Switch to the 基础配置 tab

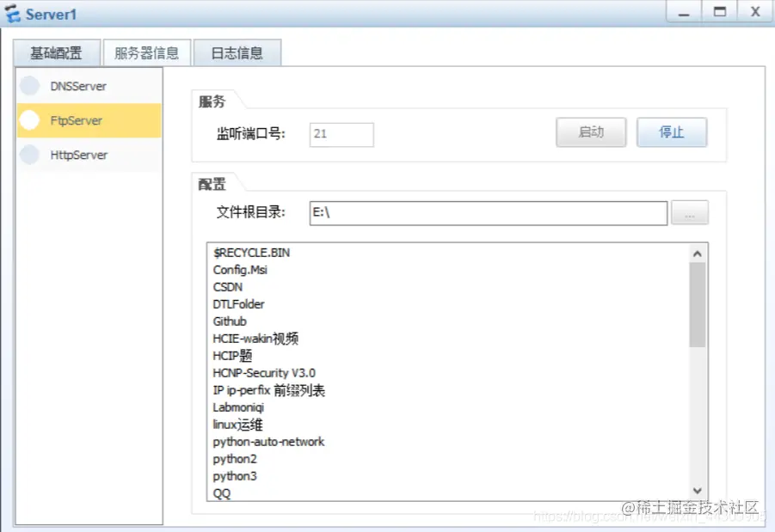pyautogui.click(x=56, y=52)
